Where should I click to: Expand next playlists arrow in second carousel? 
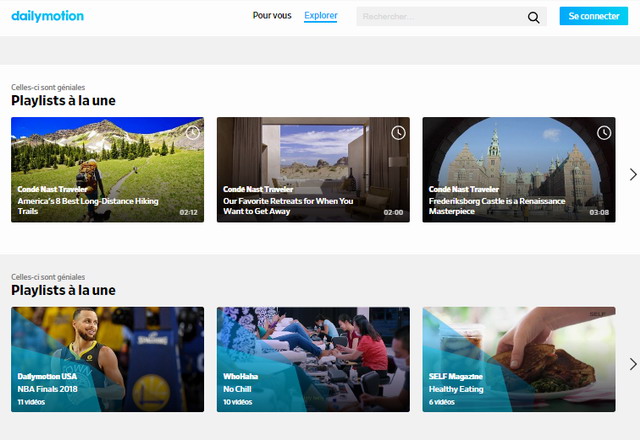coord(632,364)
